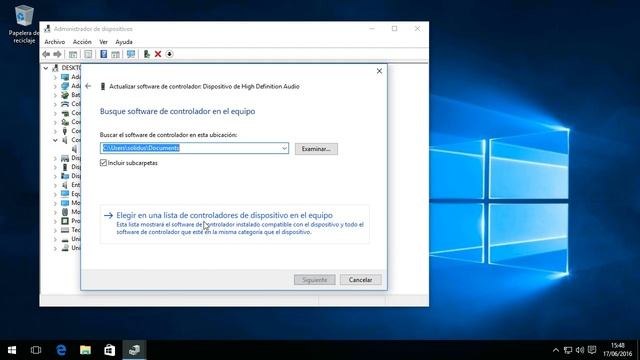640x360 pixels.
Task: Open File Explorer from the taskbar
Action: pos(85,350)
